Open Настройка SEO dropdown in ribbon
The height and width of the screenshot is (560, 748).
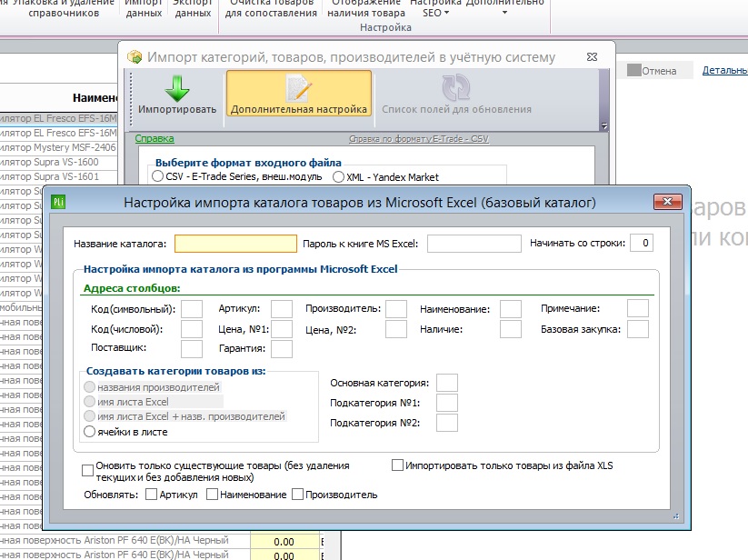tap(435, 8)
